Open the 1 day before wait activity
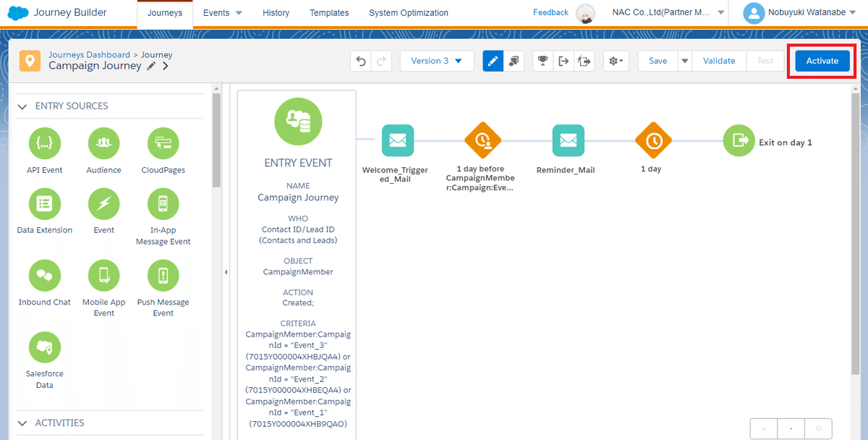This screenshot has width=868, height=440. point(482,140)
